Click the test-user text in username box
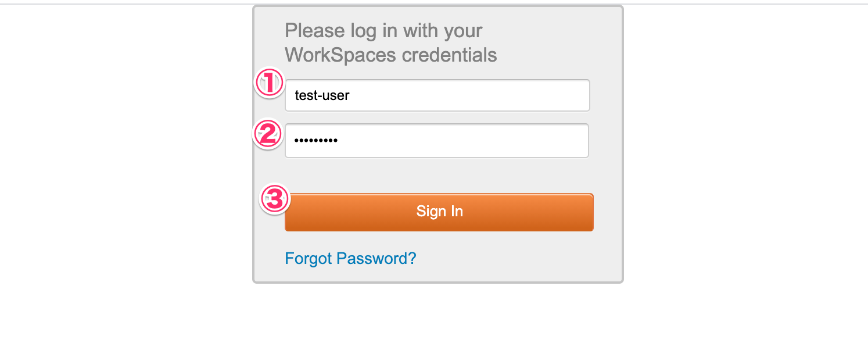The height and width of the screenshot is (350, 868). pos(322,95)
